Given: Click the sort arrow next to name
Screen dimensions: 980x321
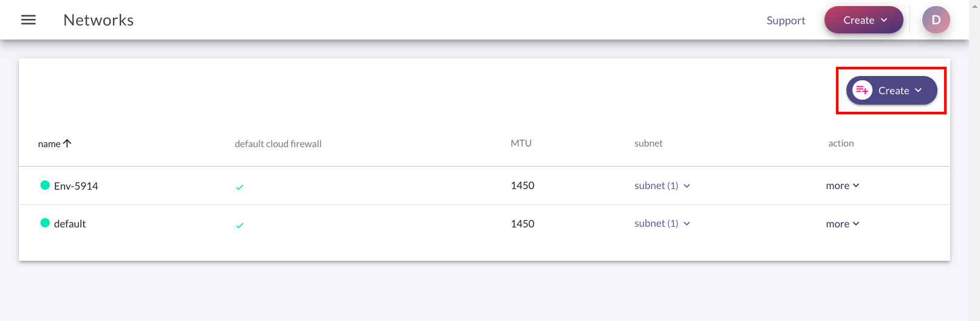Looking at the screenshot, I should (67, 143).
